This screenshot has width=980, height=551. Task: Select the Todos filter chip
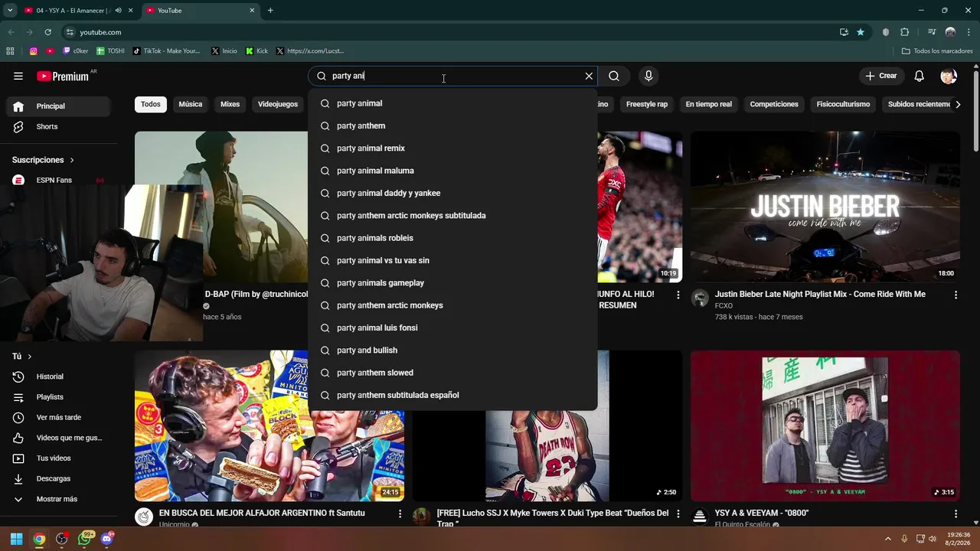tap(151, 104)
